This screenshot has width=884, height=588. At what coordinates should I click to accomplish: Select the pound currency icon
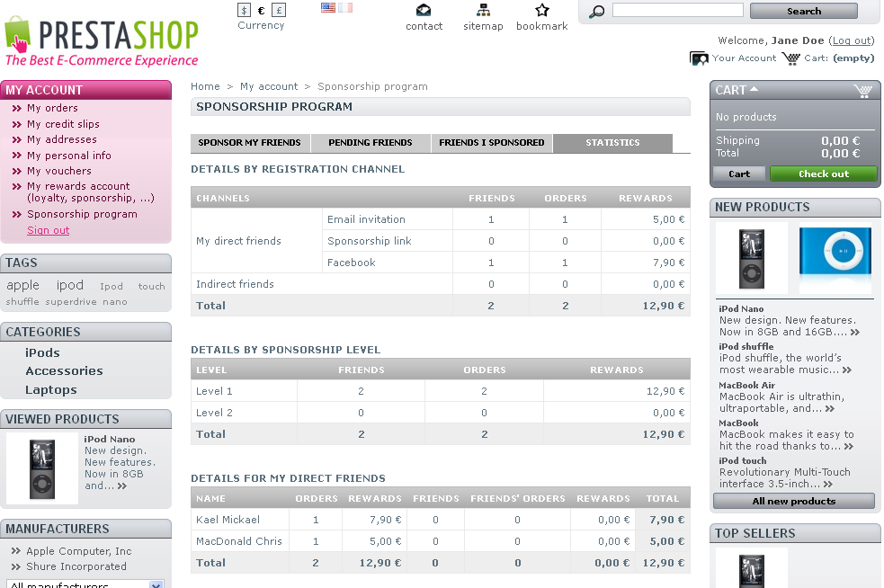click(279, 10)
